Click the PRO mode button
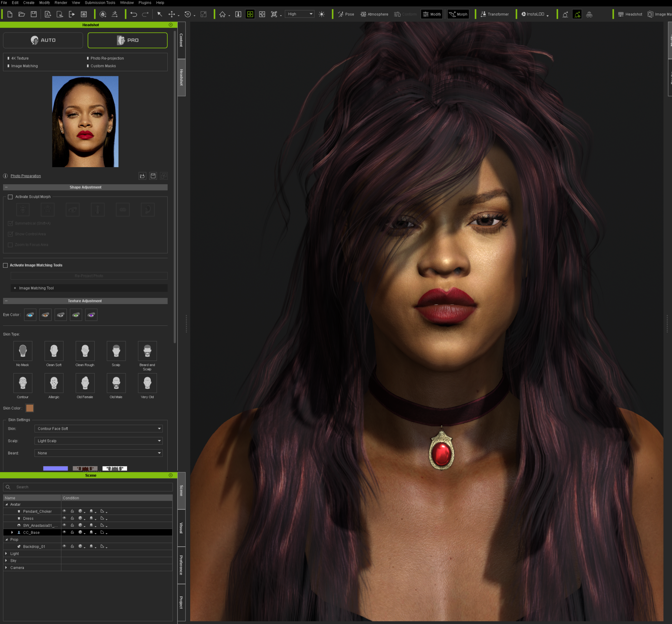 pyautogui.click(x=128, y=40)
